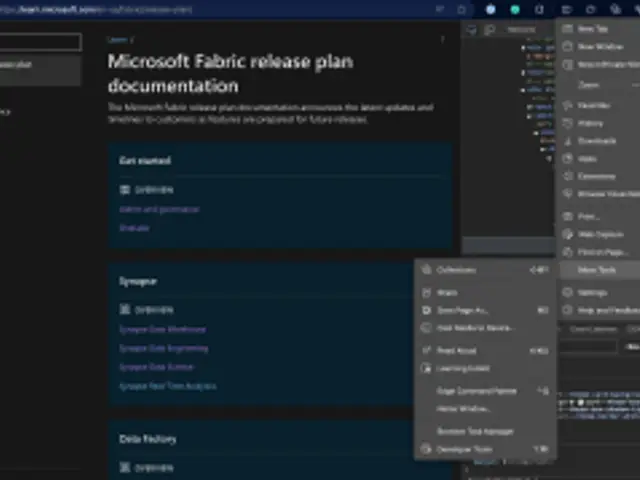
Task: Choose Find on Page in menu
Action: 600,252
